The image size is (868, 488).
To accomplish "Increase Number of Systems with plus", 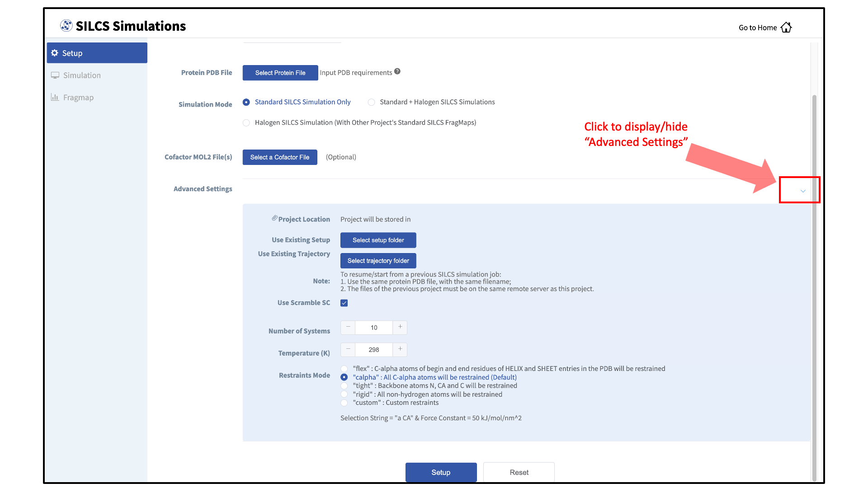I will click(400, 328).
